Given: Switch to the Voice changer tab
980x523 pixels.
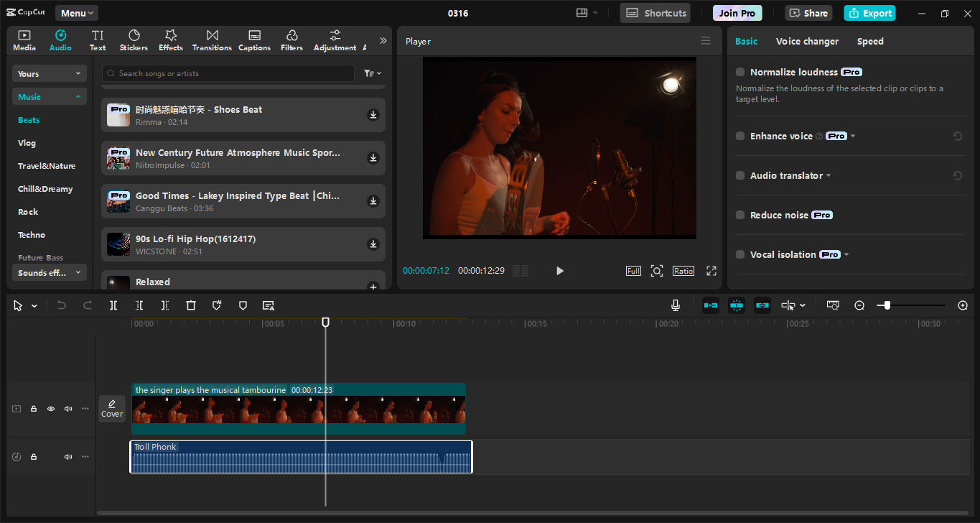Looking at the screenshot, I should coord(807,41).
